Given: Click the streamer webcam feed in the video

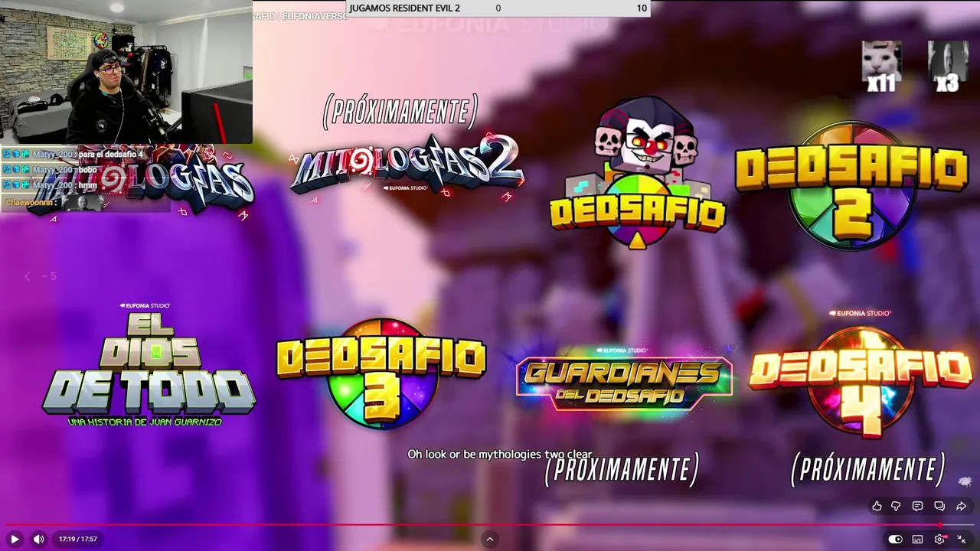Looking at the screenshot, I should 126,72.
